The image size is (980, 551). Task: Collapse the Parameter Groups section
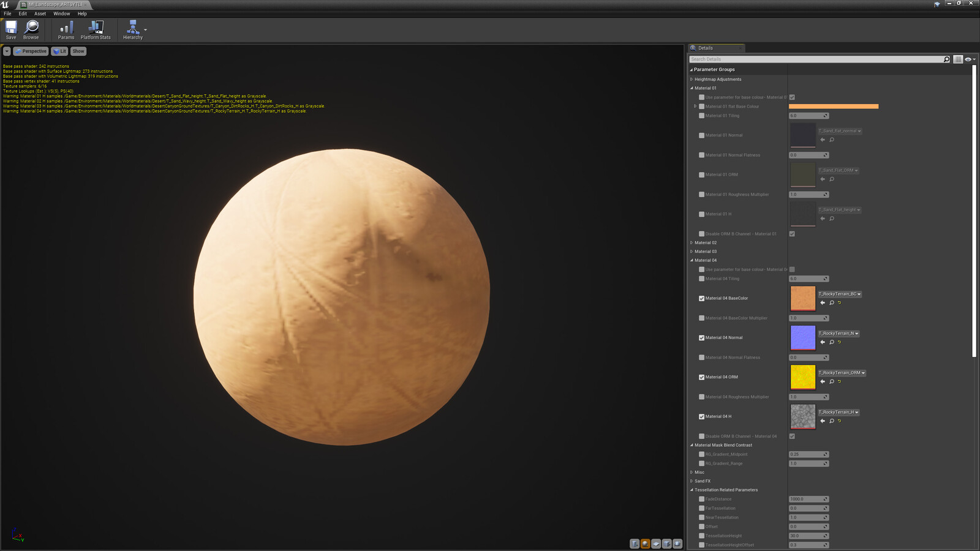coord(692,70)
